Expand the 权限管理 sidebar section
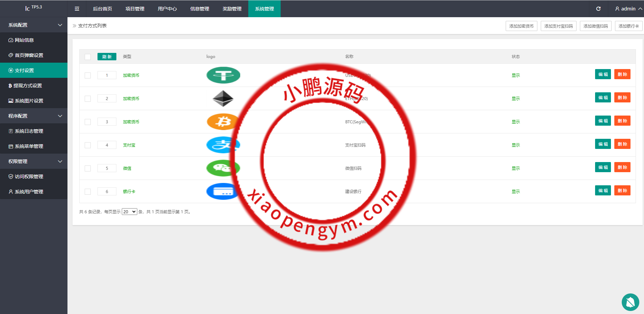 [x=34, y=161]
